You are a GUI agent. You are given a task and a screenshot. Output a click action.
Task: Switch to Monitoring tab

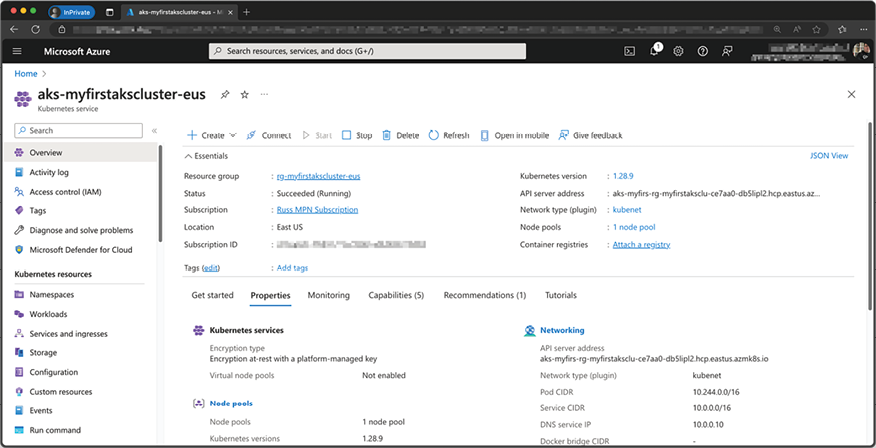tap(328, 295)
